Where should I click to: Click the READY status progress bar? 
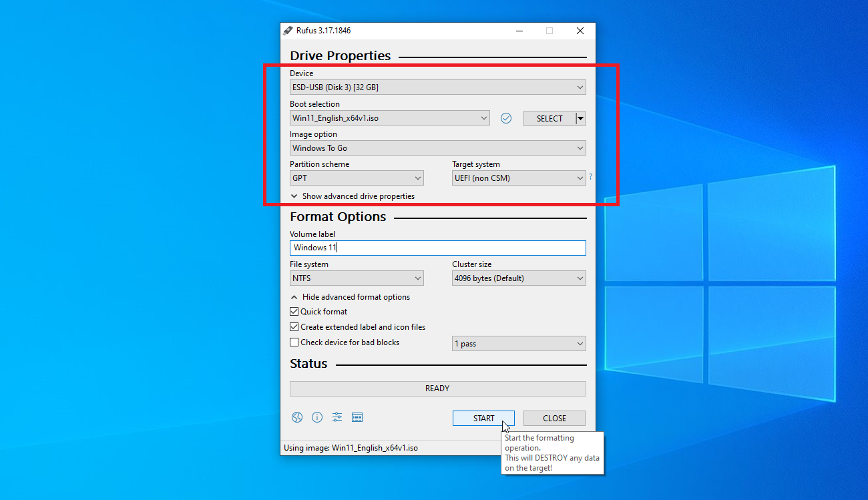coord(437,389)
